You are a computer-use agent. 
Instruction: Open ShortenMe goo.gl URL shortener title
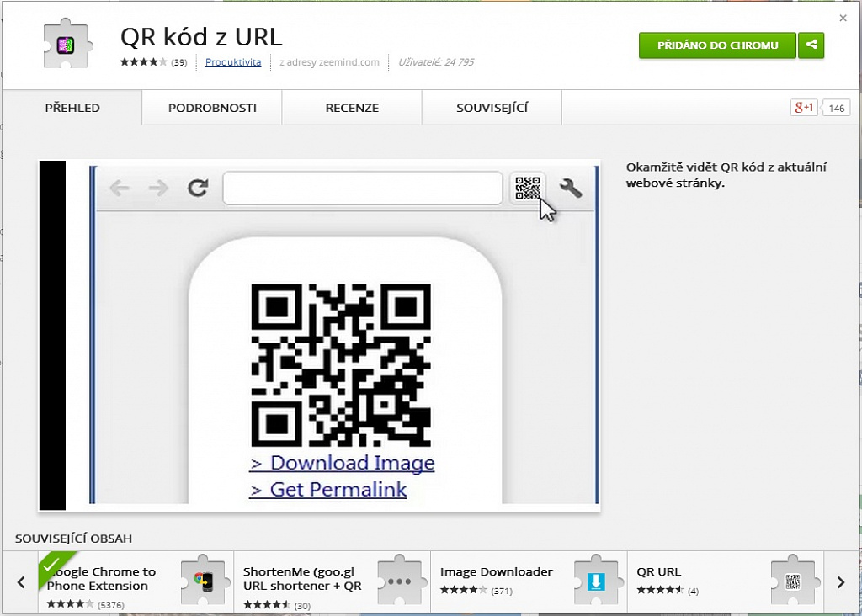click(x=302, y=579)
